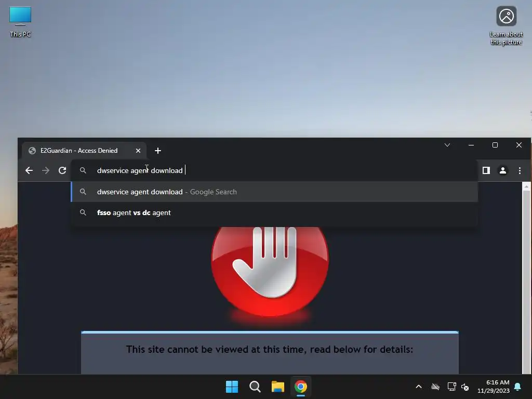This screenshot has height=399, width=532.
Task: Open the notifications bell
Action: [x=518, y=387]
